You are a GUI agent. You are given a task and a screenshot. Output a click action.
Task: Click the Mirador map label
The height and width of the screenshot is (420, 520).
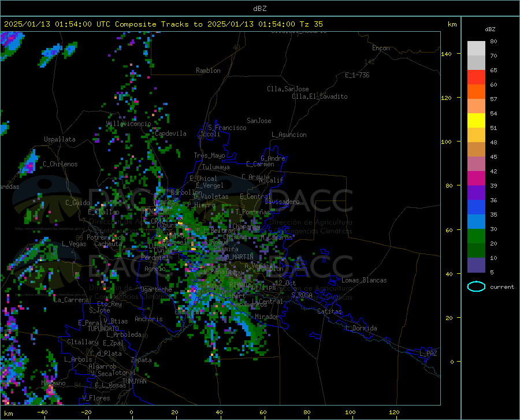coord(267,317)
